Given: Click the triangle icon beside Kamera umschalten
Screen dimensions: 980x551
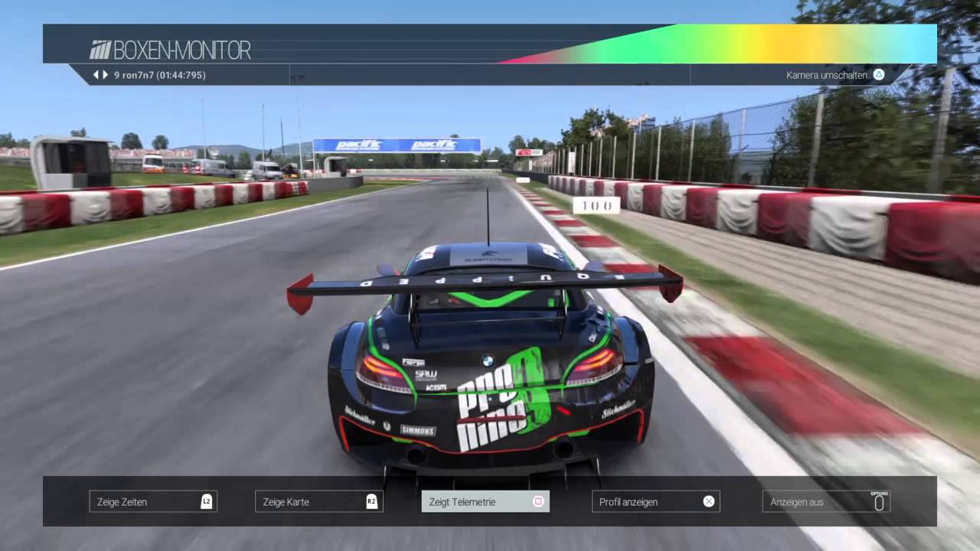Looking at the screenshot, I should (879, 74).
